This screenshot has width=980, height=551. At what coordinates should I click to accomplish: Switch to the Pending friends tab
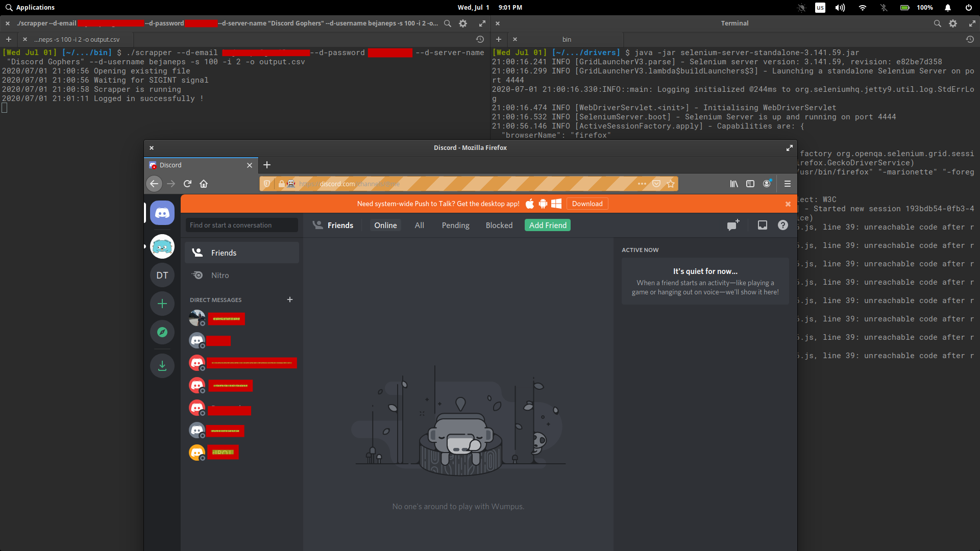[455, 225]
